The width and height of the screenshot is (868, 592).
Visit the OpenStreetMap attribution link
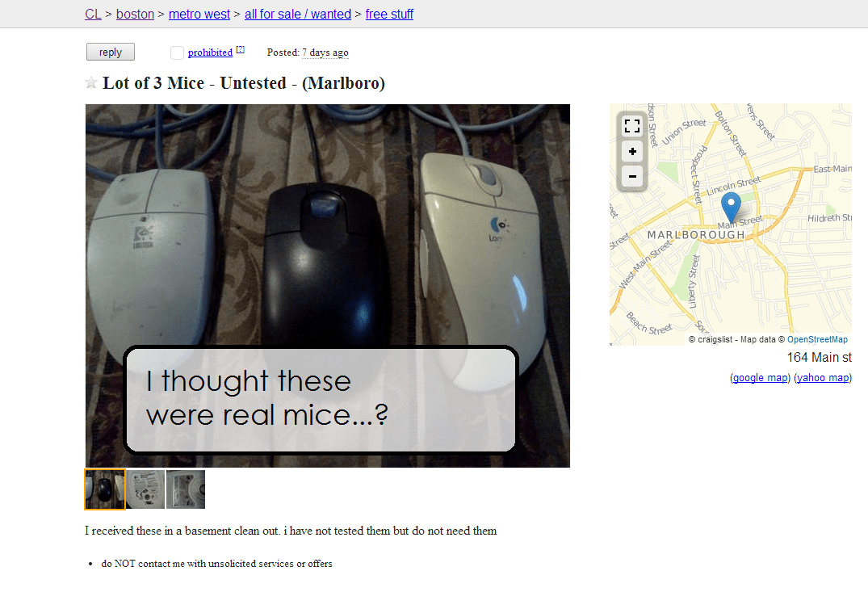tap(817, 339)
